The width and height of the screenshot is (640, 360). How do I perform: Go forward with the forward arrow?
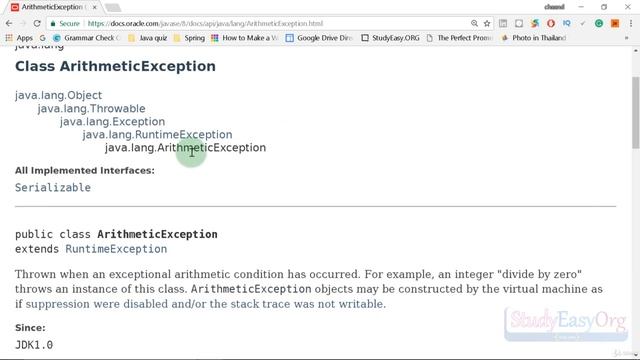pyautogui.click(x=23, y=24)
